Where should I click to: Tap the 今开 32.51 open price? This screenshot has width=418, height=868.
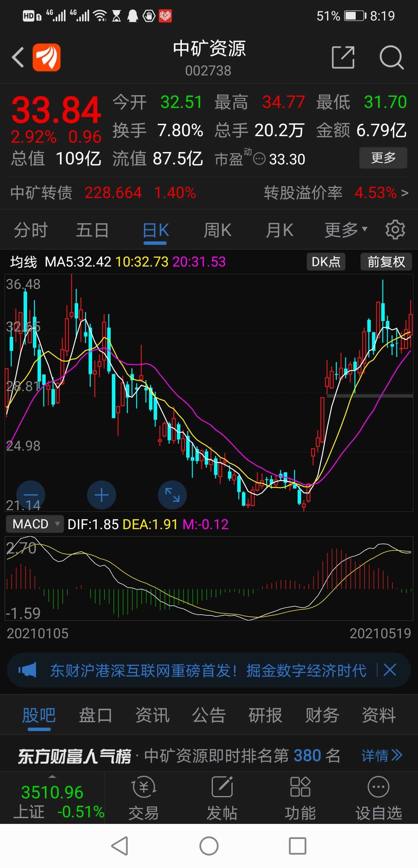point(158,103)
